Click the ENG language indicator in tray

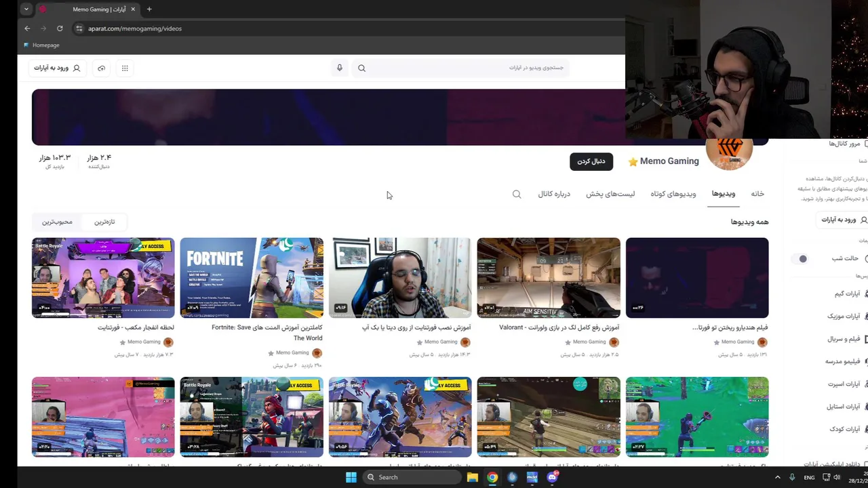pyautogui.click(x=809, y=477)
